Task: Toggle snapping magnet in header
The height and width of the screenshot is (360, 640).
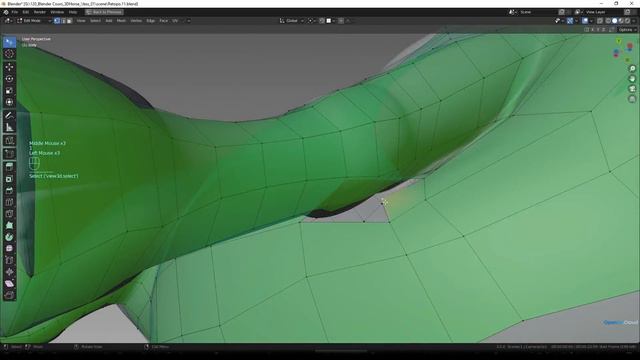Action: (x=322, y=21)
